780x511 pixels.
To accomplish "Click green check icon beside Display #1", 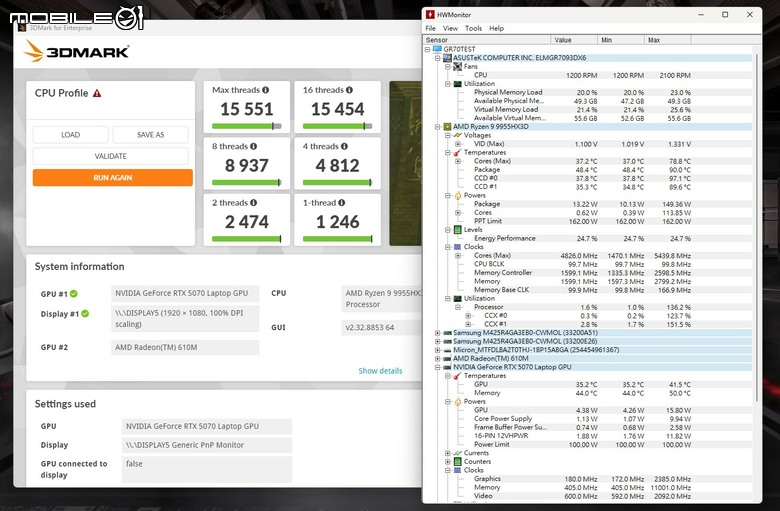I will pyautogui.click(x=85, y=313).
